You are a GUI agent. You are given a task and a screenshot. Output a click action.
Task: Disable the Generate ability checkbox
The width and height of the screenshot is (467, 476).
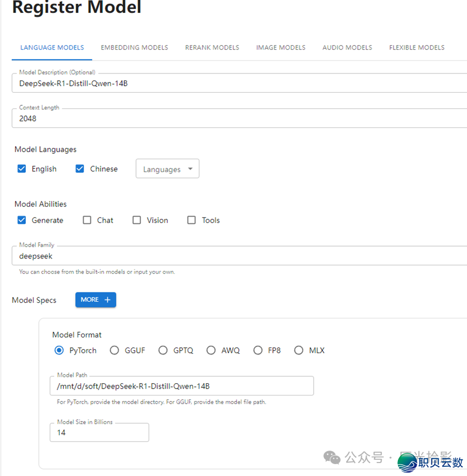[x=22, y=220]
